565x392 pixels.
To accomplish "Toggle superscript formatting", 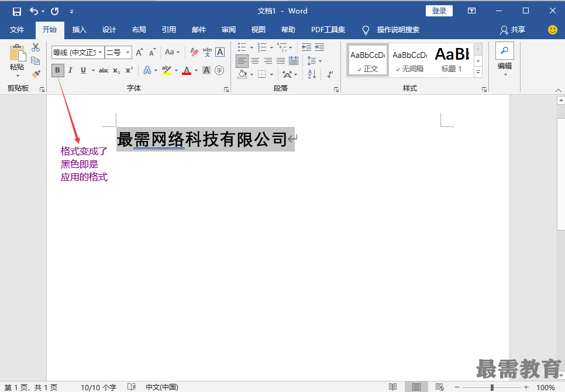I will (x=129, y=70).
